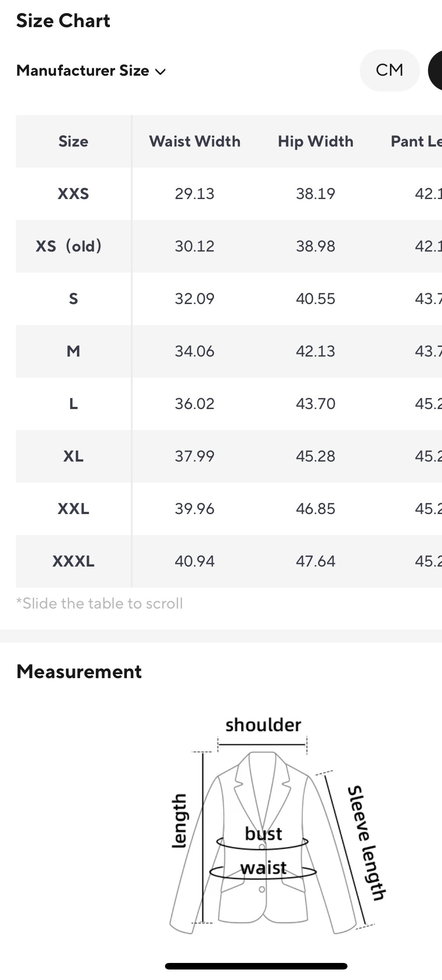Click the M waist width value 34.06
This screenshot has width=442, height=980.
tap(195, 351)
